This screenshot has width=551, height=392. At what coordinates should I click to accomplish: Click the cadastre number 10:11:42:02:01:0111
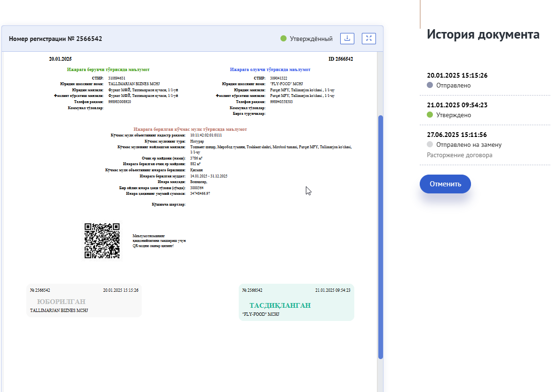pos(206,135)
